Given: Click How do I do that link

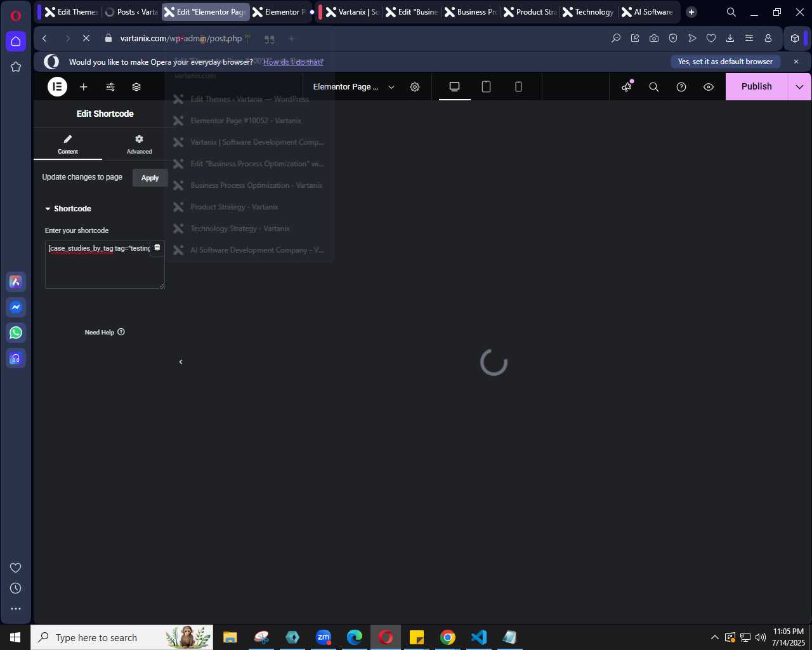Looking at the screenshot, I should [x=293, y=62].
